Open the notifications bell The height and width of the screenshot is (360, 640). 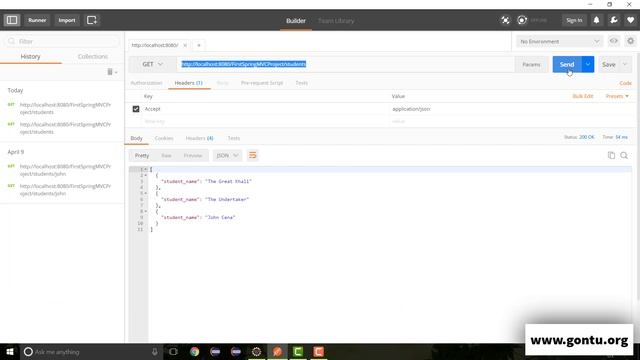(596, 20)
